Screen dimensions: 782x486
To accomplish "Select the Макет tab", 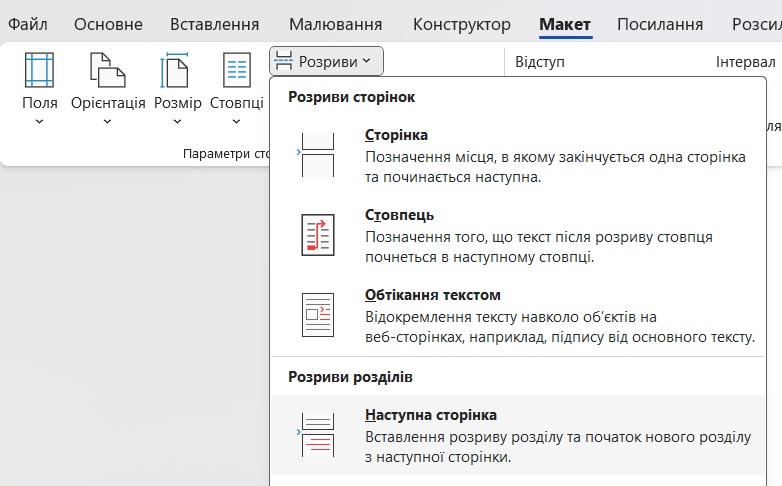I will click(564, 24).
